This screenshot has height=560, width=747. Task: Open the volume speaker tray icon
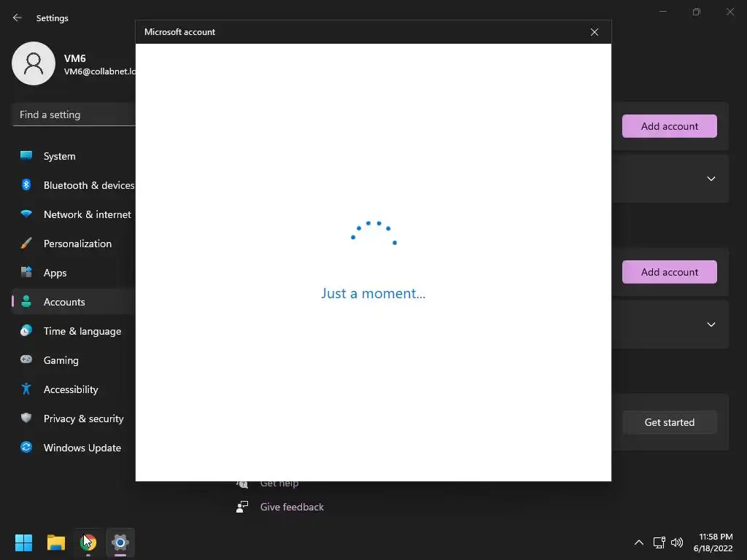(x=676, y=542)
